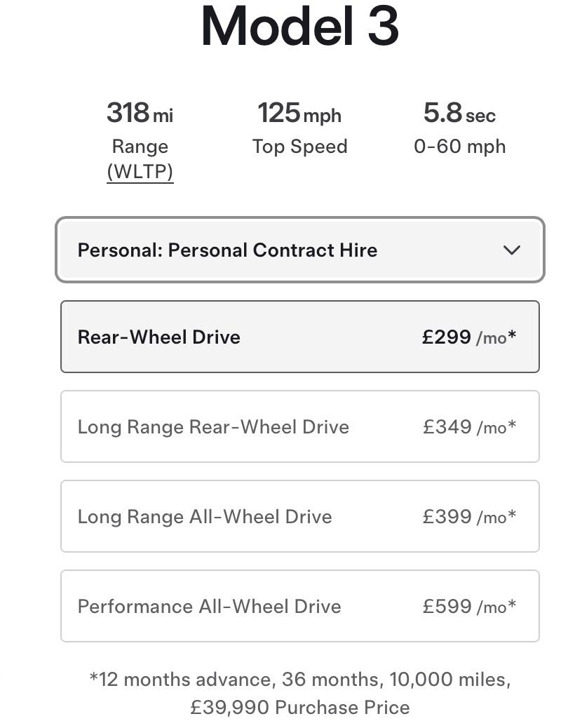The height and width of the screenshot is (728, 575).
Task: Click the £39,990 Purchase Price text
Action: point(299,707)
